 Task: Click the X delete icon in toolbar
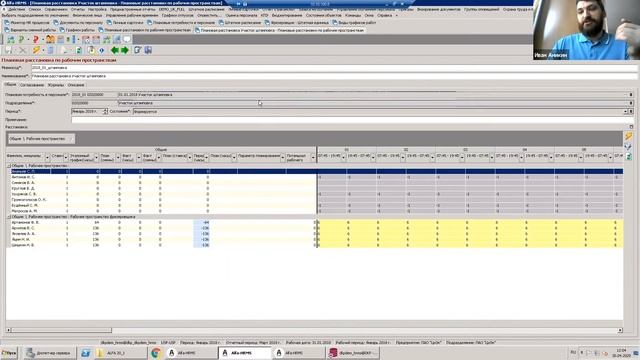(23, 50)
